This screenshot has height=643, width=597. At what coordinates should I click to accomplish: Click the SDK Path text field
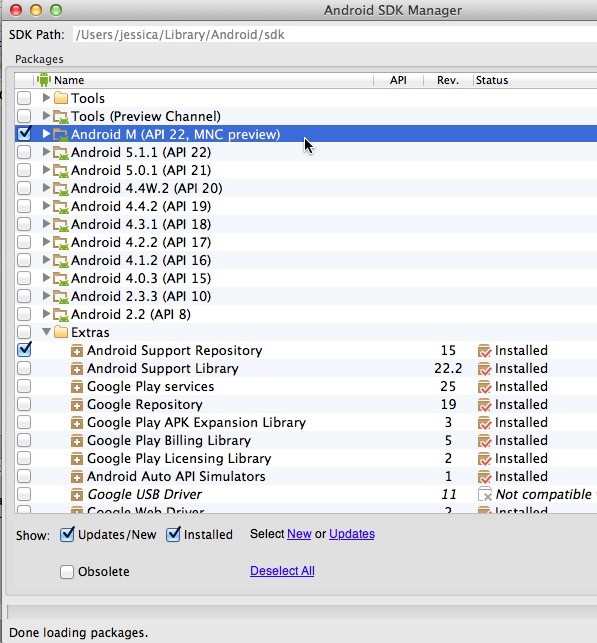click(x=335, y=34)
